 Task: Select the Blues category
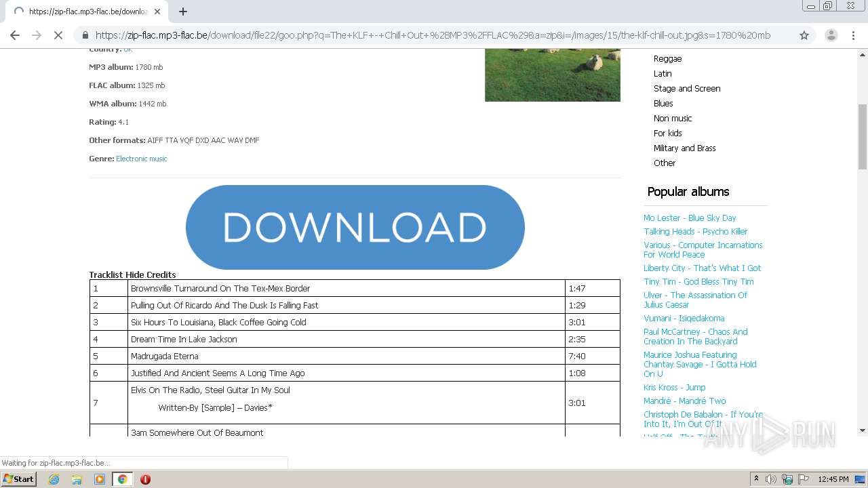(663, 104)
